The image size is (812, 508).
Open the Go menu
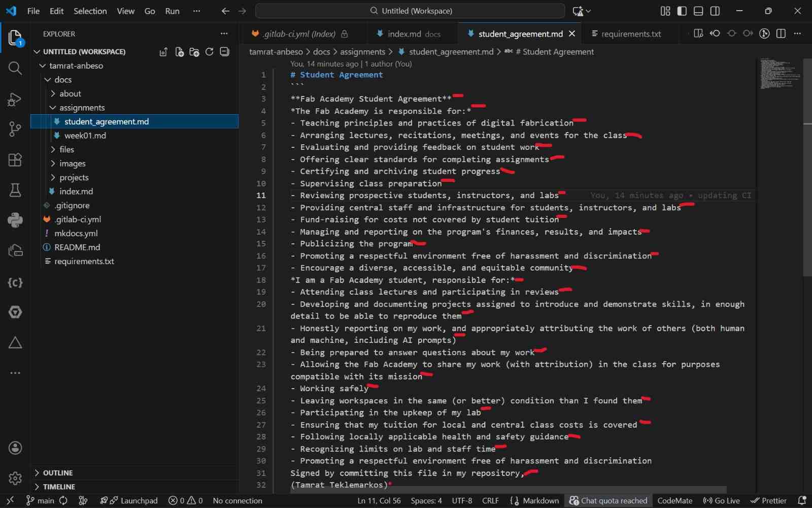point(149,11)
